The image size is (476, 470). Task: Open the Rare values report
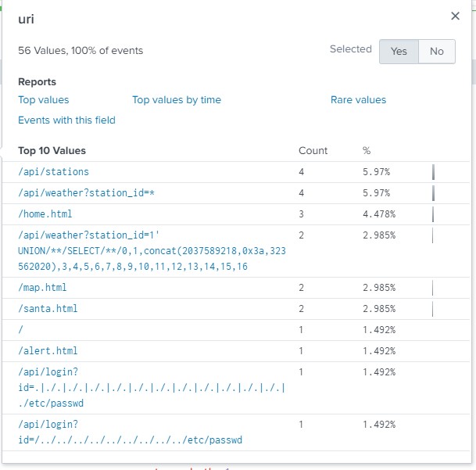coord(358,100)
